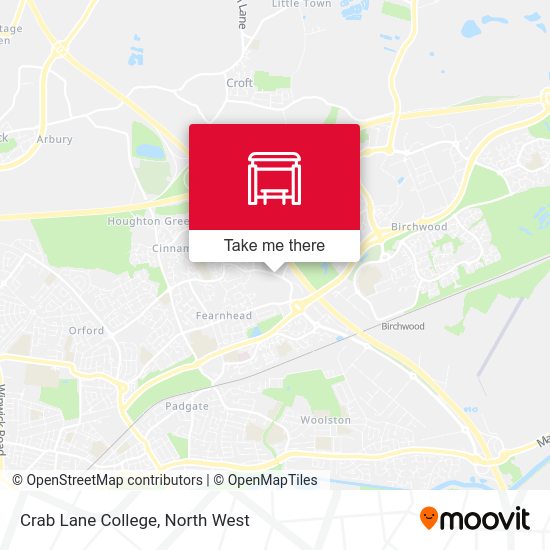This screenshot has height=550, width=550.
Task: Select the Orford map label
Action: (86, 330)
